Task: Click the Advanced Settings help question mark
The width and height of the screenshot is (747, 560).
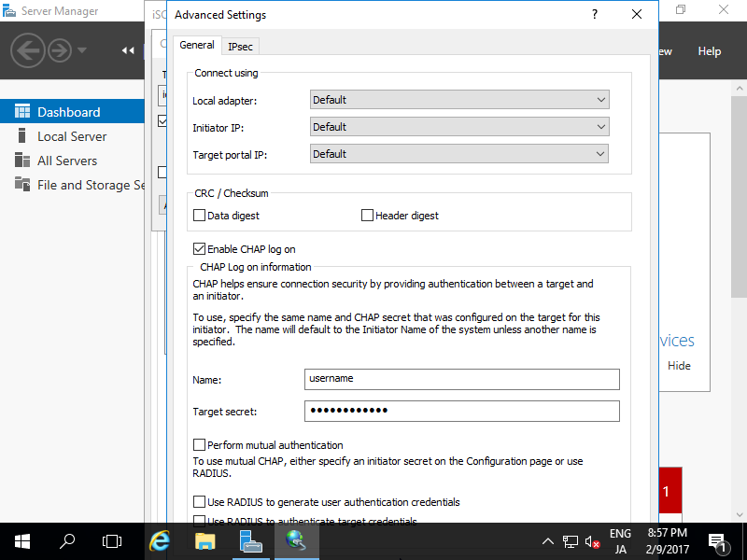Action: pyautogui.click(x=595, y=14)
